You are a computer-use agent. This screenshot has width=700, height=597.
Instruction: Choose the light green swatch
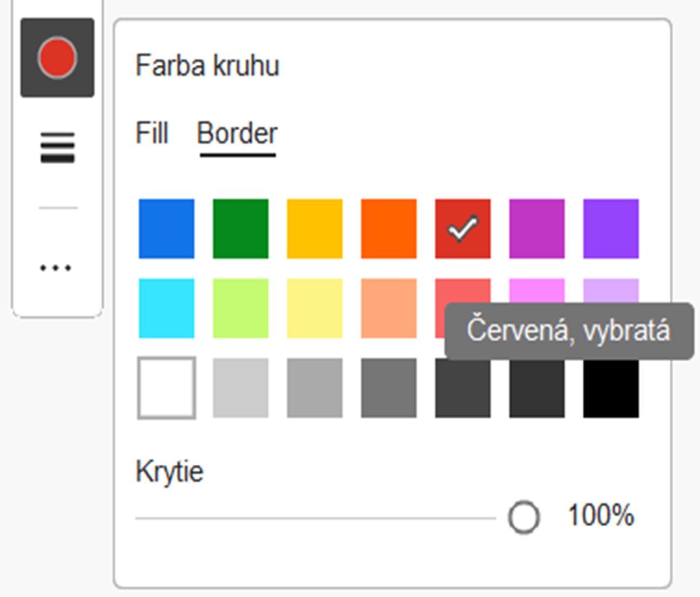click(x=240, y=309)
